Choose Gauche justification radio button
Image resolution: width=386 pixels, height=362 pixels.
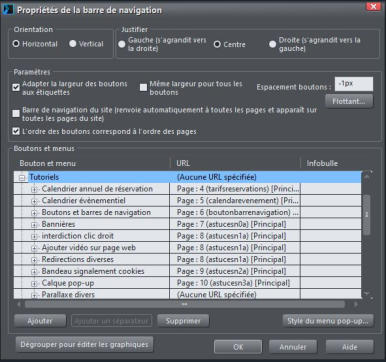(x=122, y=44)
